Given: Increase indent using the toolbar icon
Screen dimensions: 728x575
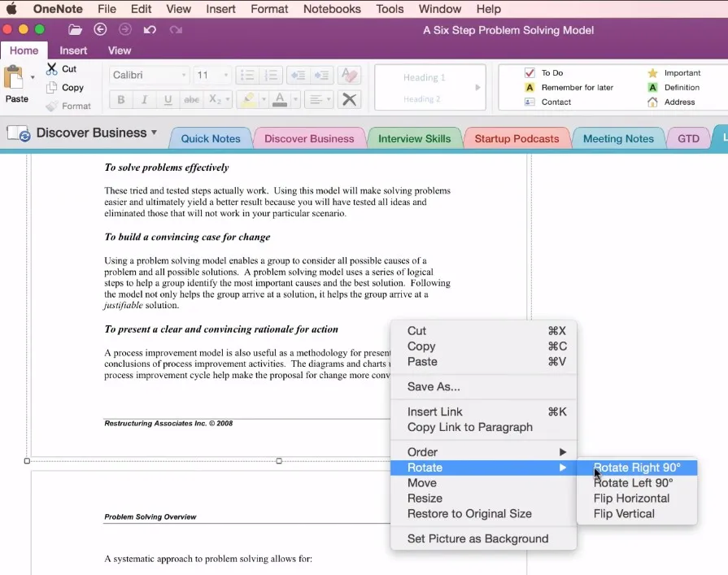Looking at the screenshot, I should 323,75.
